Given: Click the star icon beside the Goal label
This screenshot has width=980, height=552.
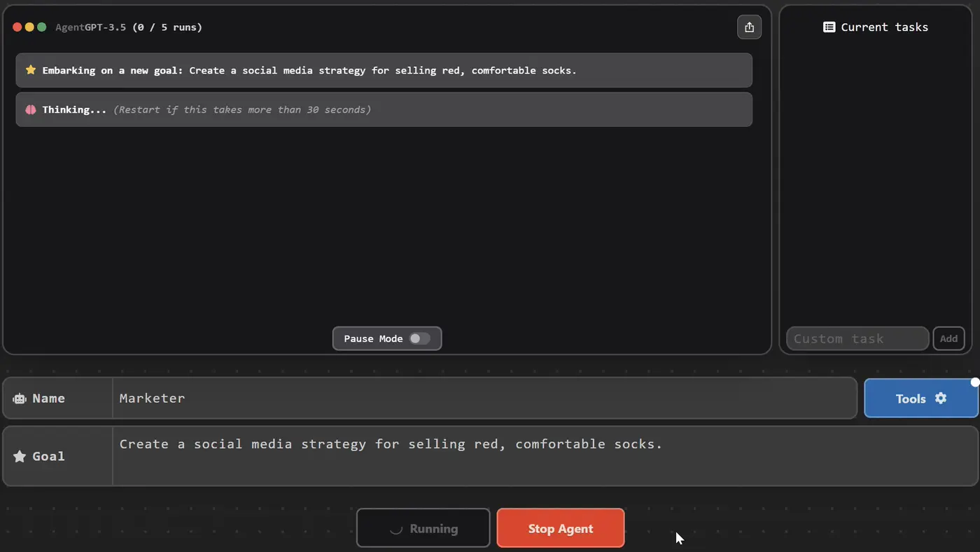Looking at the screenshot, I should (20, 457).
